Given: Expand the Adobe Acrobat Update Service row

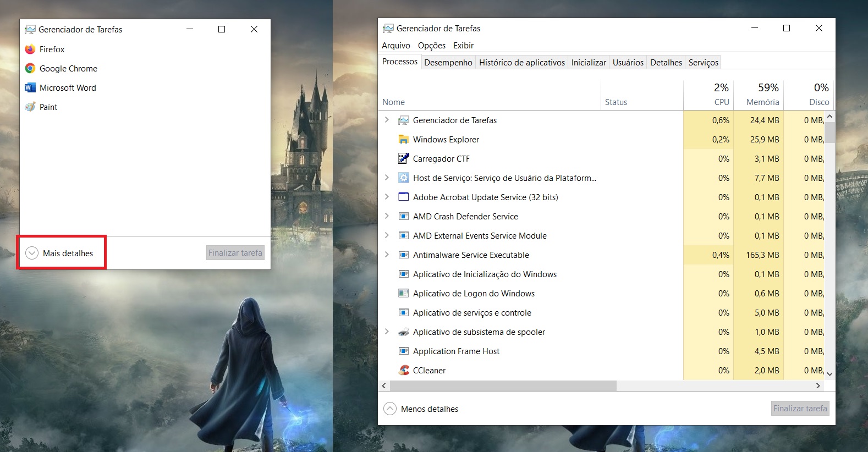Looking at the screenshot, I should click(387, 197).
